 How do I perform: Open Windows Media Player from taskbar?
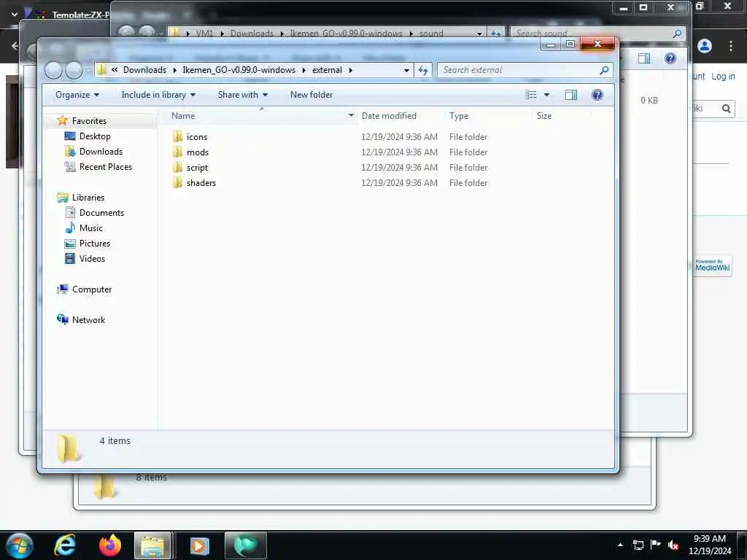(199, 545)
